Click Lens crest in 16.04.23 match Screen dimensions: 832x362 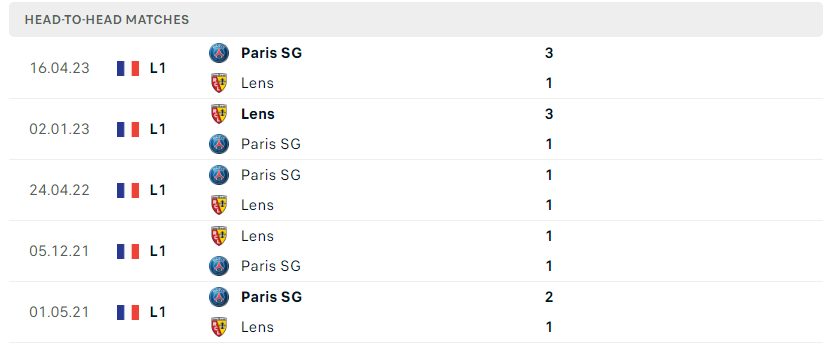219,83
